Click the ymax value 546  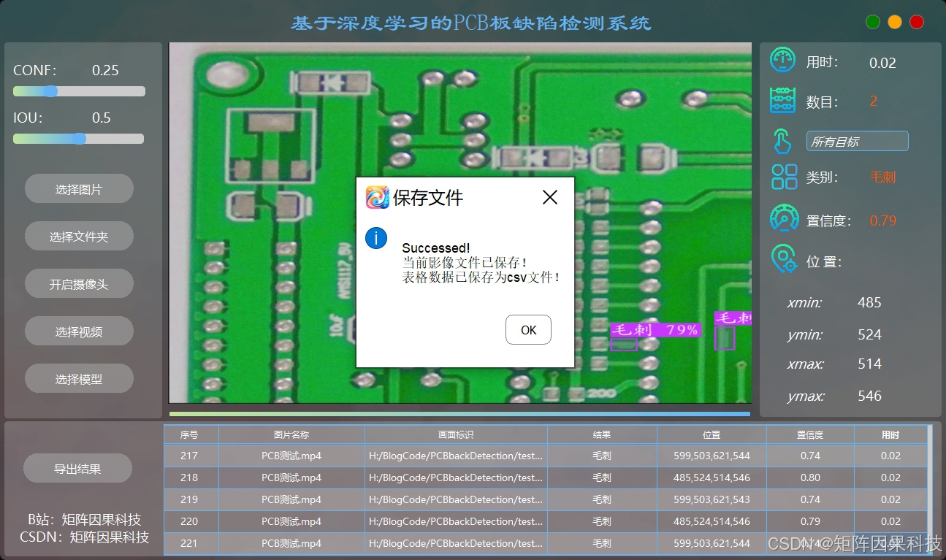pos(869,396)
